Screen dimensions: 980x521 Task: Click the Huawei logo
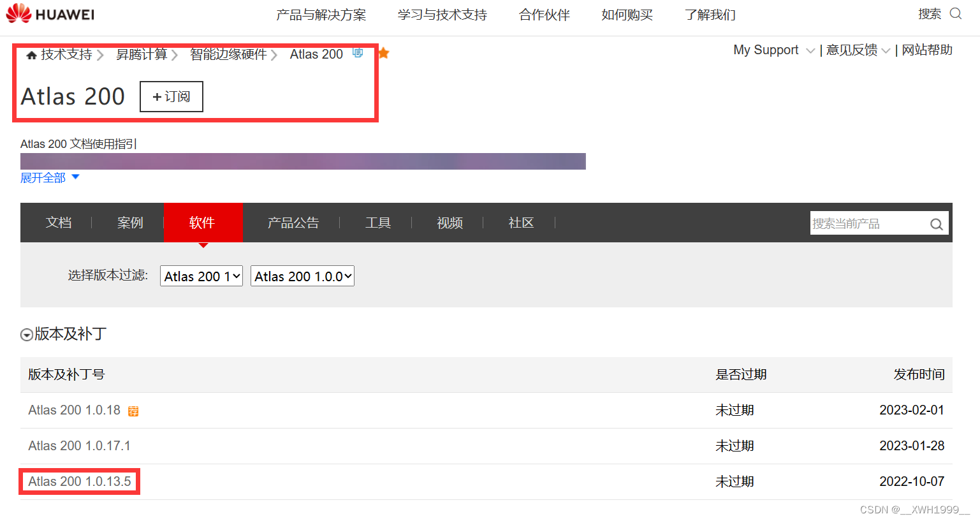click(x=50, y=13)
